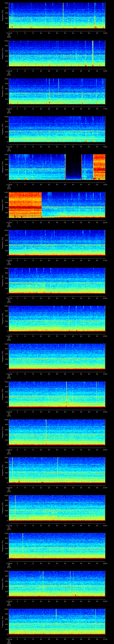Select the spectrogram panel ending at 20:00
The width and height of the screenshot is (114, 644).
tap(57, 205)
